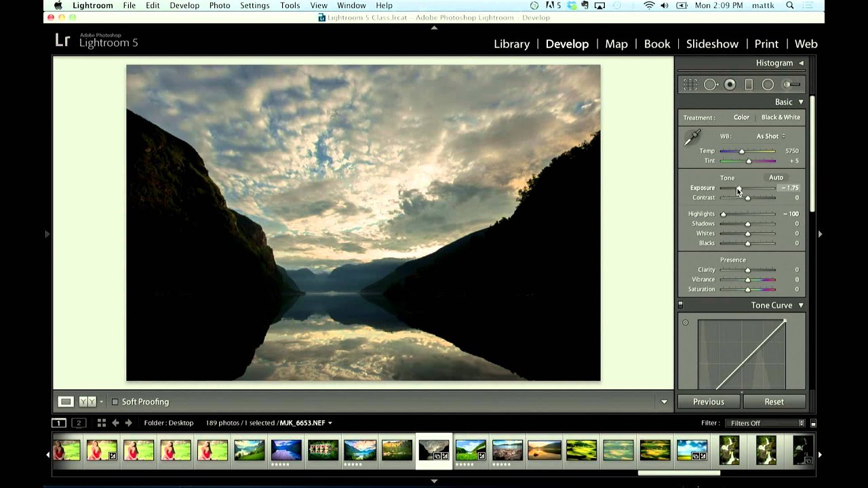Open second window display button 2
This screenshot has height=488, width=868.
(79, 423)
